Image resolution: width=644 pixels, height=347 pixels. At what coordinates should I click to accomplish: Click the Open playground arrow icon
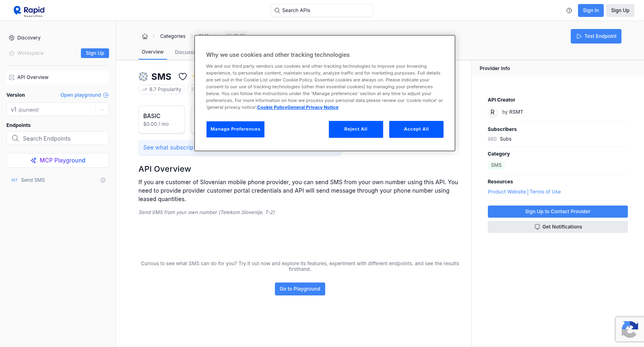coord(106,95)
